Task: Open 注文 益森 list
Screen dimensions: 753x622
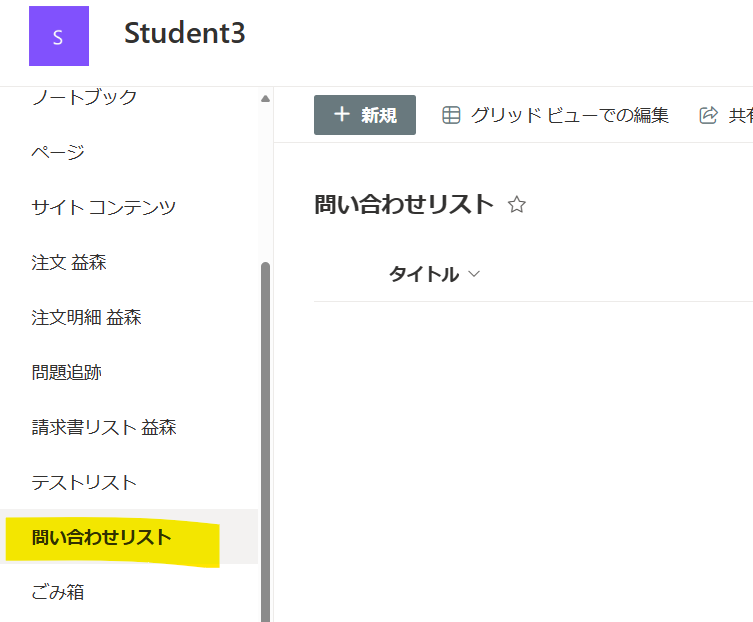Action: (x=69, y=263)
